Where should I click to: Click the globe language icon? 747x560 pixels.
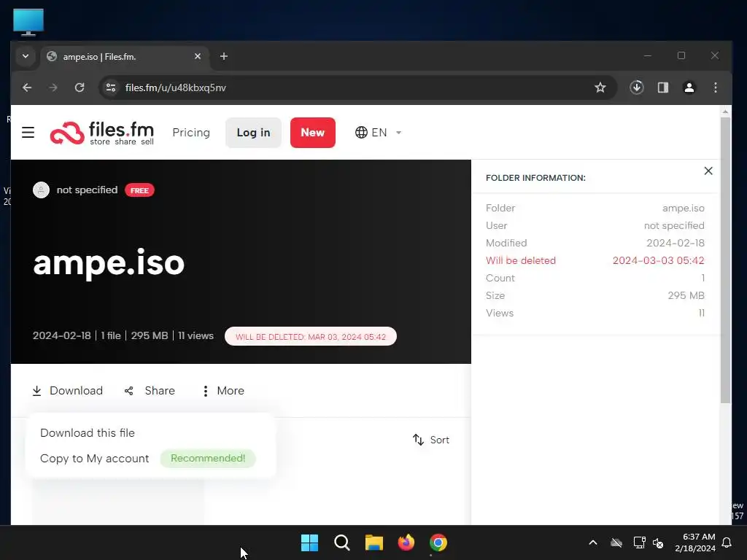click(361, 133)
